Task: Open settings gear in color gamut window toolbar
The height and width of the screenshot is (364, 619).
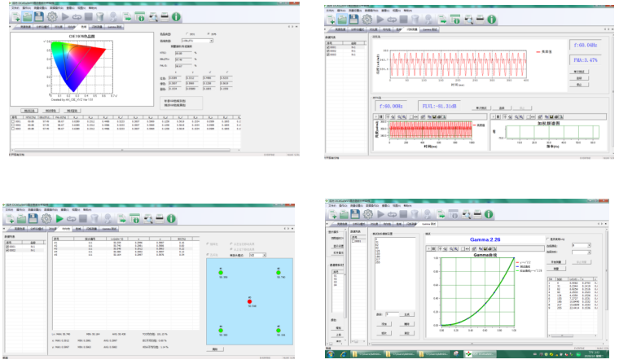Action: (52, 16)
